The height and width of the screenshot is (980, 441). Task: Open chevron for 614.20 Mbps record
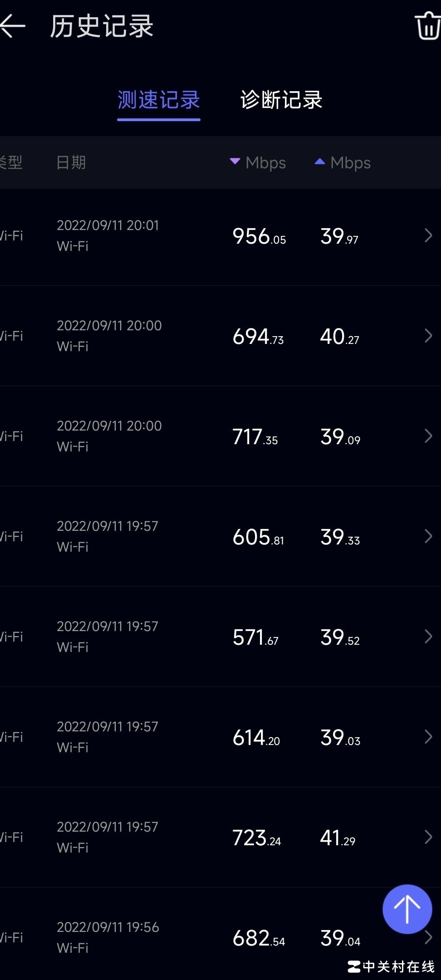pyautogui.click(x=428, y=737)
